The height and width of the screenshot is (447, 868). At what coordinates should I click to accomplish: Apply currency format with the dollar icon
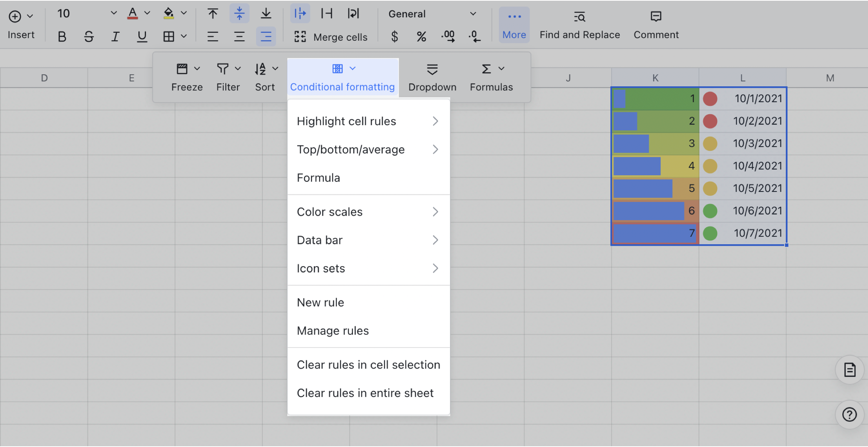[394, 37]
